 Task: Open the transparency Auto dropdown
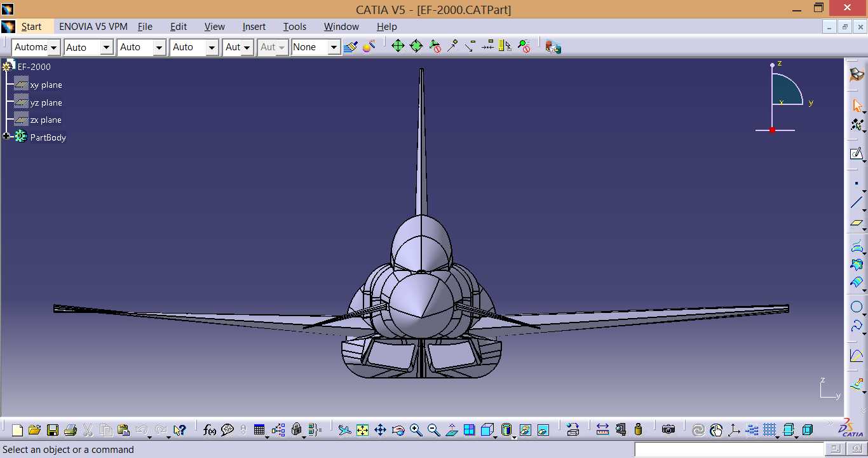pyautogui.click(x=107, y=47)
